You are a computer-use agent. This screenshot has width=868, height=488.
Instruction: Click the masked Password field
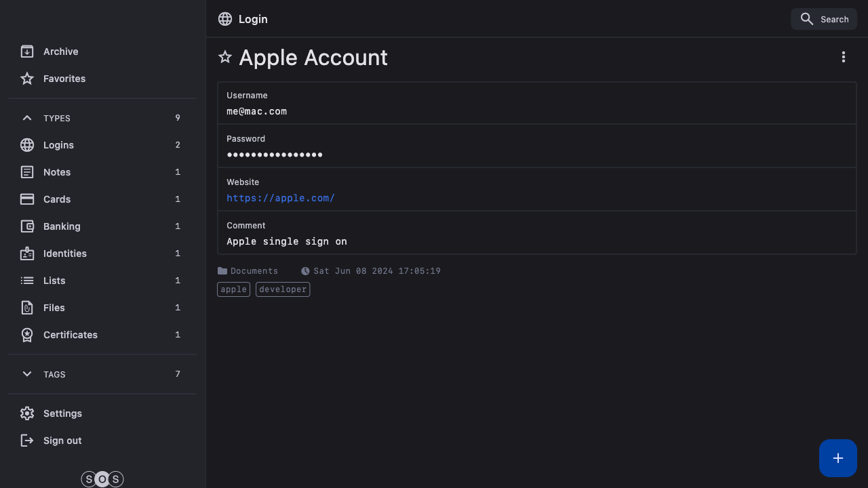pos(275,155)
